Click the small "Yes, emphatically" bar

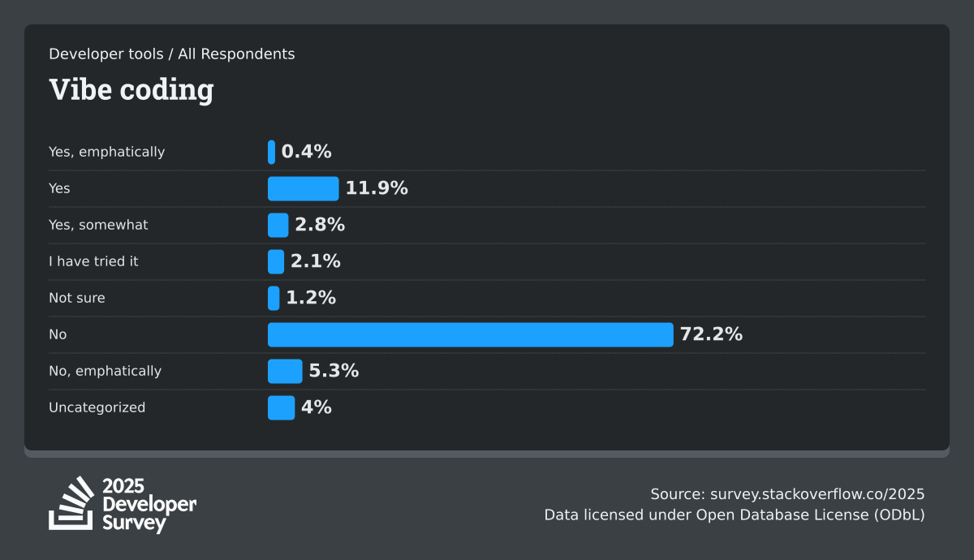click(x=271, y=152)
